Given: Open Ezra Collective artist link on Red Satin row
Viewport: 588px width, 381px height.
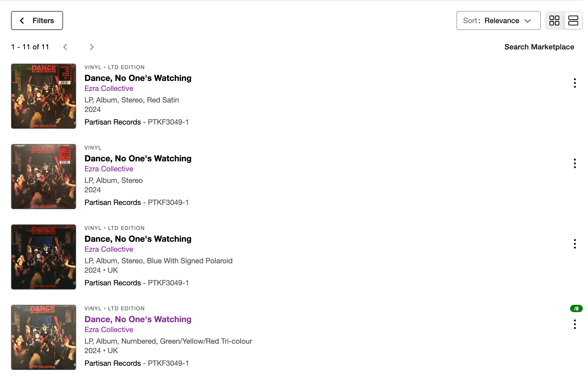Looking at the screenshot, I should [109, 89].
